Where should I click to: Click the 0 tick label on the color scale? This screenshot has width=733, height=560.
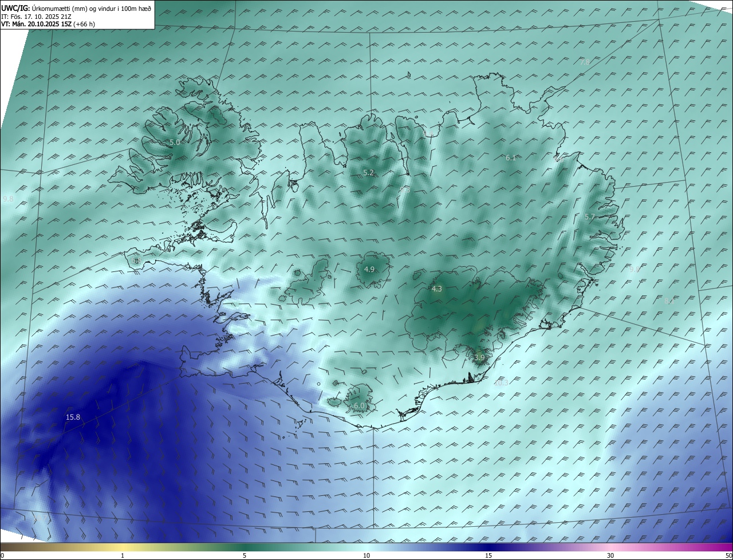[x=2, y=555]
